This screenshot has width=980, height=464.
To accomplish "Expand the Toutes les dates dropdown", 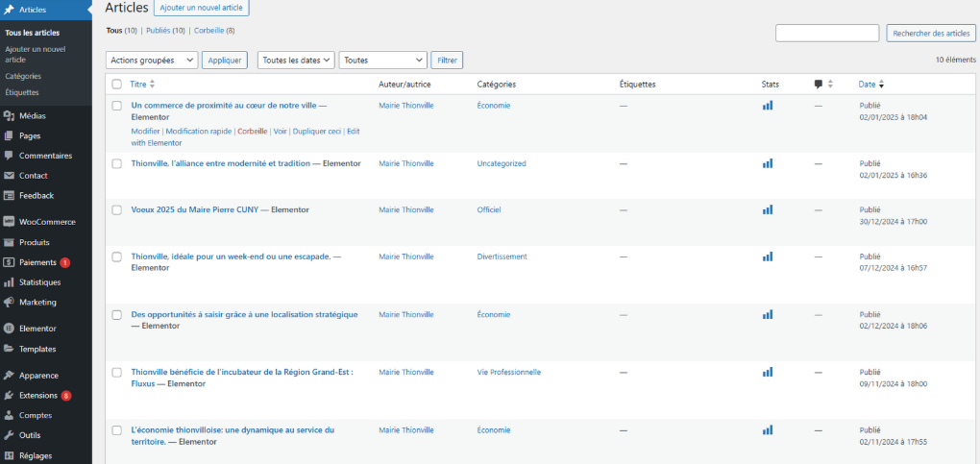I will click(296, 61).
